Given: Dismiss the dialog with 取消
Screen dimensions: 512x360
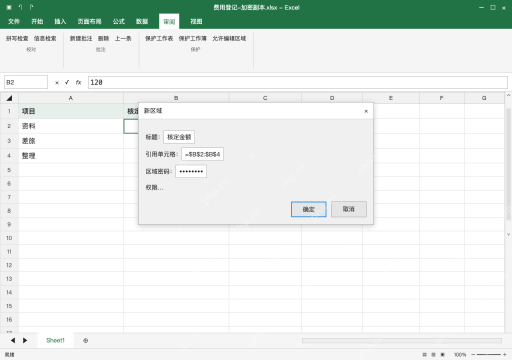Looking at the screenshot, I should [x=349, y=209].
